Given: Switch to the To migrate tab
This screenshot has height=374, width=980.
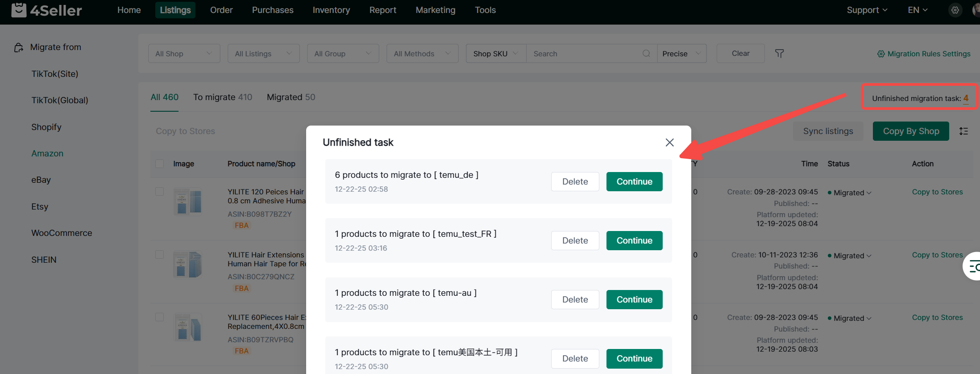Looking at the screenshot, I should point(222,97).
